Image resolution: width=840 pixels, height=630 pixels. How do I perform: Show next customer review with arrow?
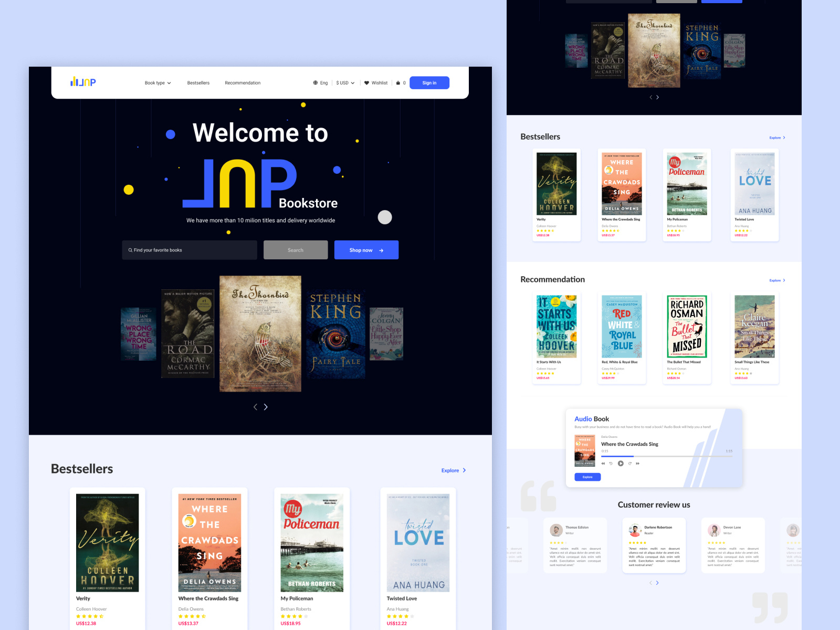click(657, 583)
